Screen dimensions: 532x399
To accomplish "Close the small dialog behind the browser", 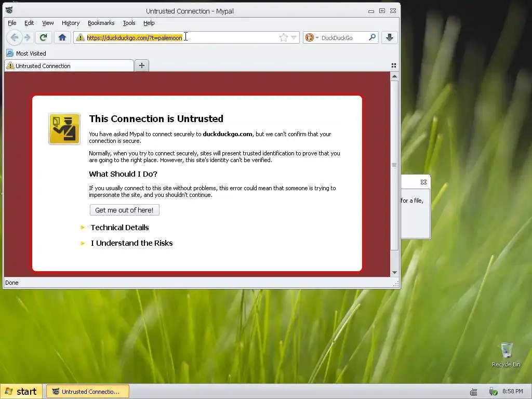I will [423, 182].
